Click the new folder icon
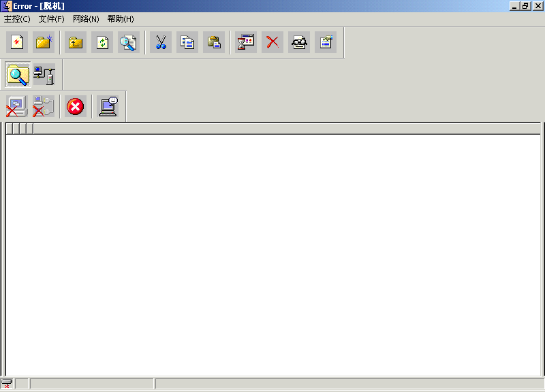Image resolution: width=545 pixels, height=392 pixels. click(x=44, y=42)
